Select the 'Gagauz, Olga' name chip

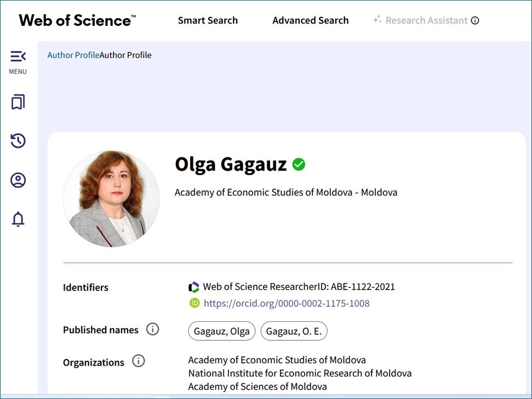(x=221, y=331)
